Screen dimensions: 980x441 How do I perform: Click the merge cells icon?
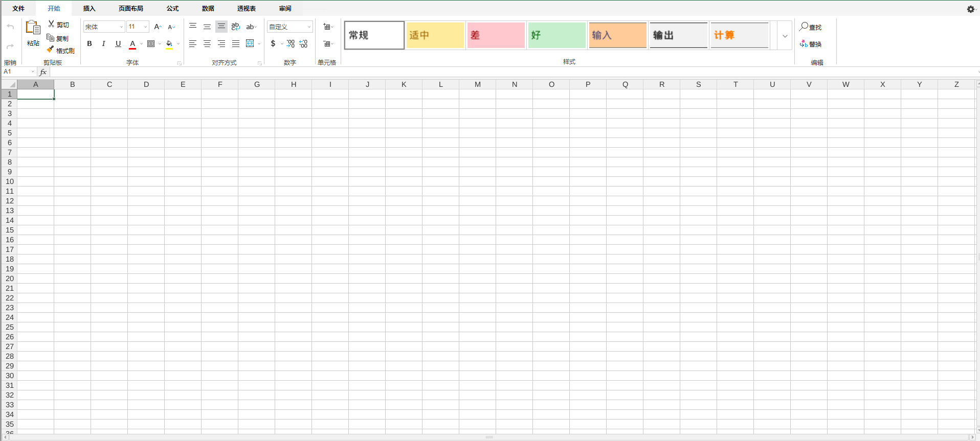coord(250,43)
